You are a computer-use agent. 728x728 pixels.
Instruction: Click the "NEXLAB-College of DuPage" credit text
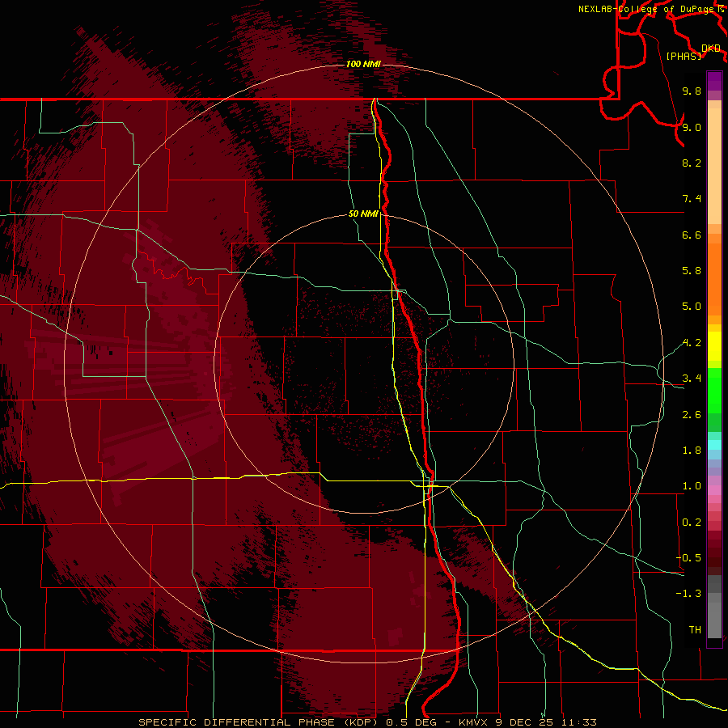645,9
